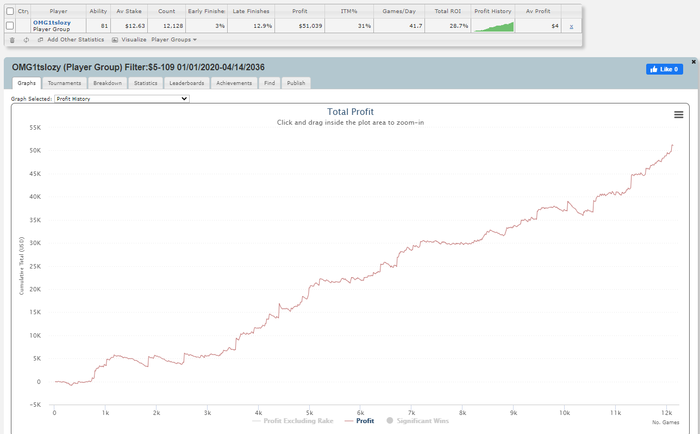Click the $4 Av Profit cell
The height and width of the screenshot is (434, 700).
click(538, 26)
